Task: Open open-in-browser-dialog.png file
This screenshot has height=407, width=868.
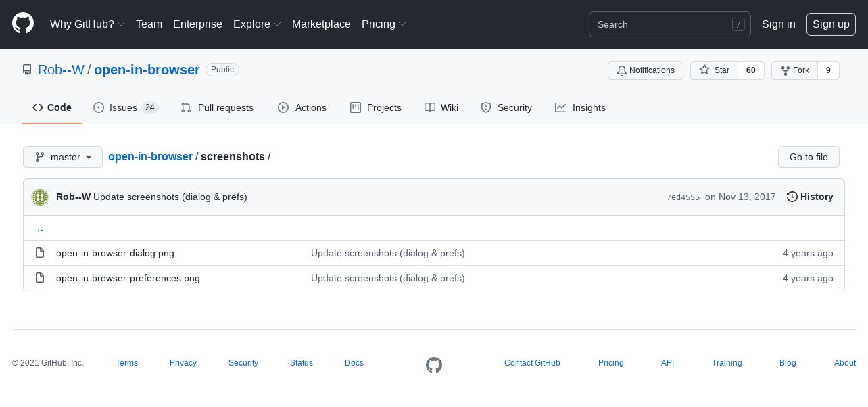Action: (x=115, y=253)
